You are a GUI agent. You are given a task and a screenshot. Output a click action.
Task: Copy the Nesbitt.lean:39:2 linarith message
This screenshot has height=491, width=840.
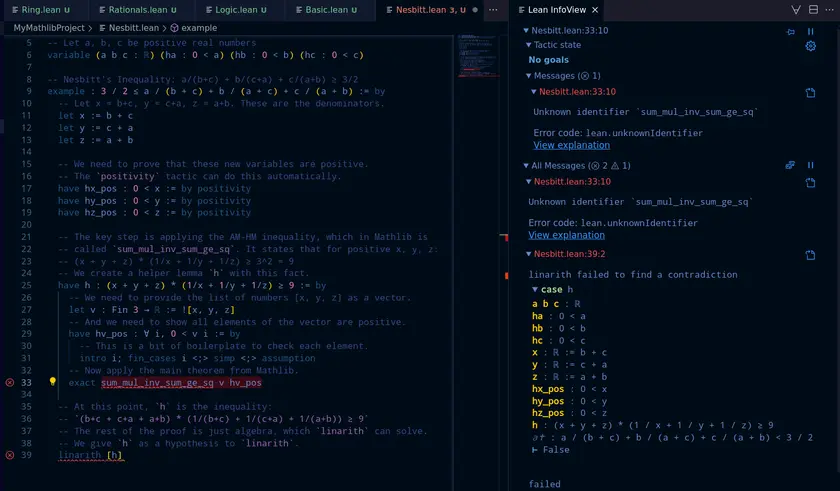[x=811, y=256]
